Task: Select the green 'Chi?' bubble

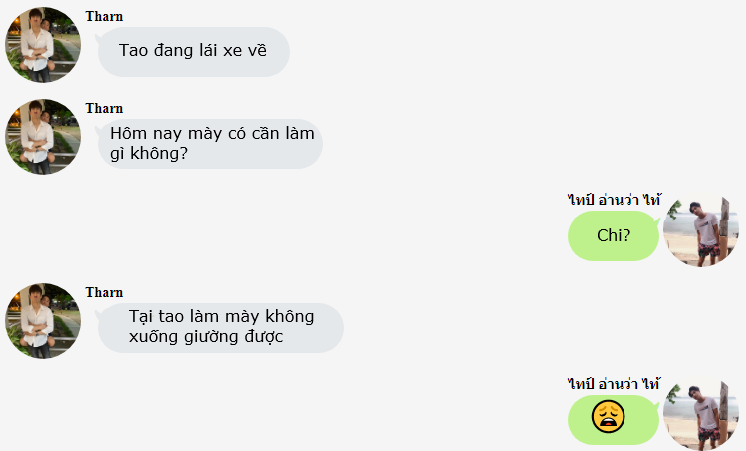Action: click(613, 235)
